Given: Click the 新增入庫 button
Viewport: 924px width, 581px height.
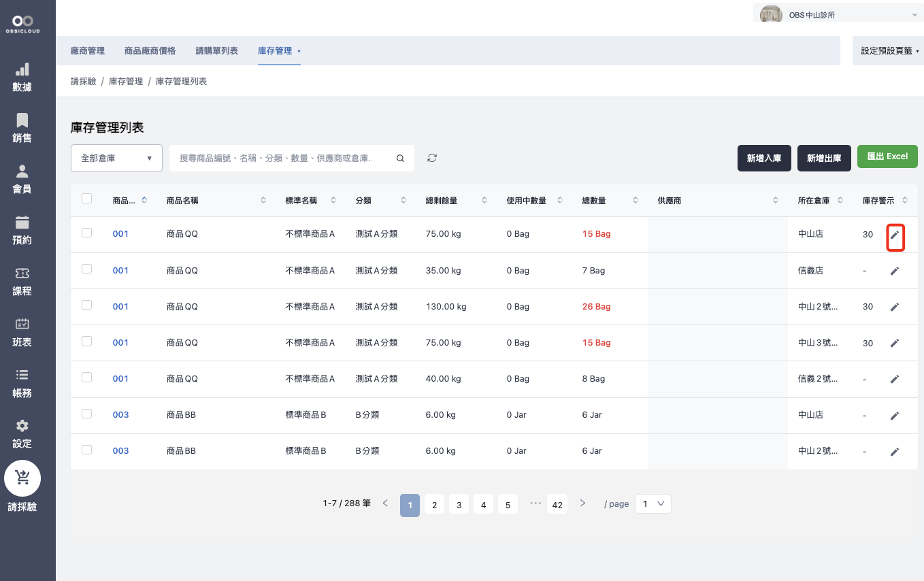Looking at the screenshot, I should [x=763, y=158].
